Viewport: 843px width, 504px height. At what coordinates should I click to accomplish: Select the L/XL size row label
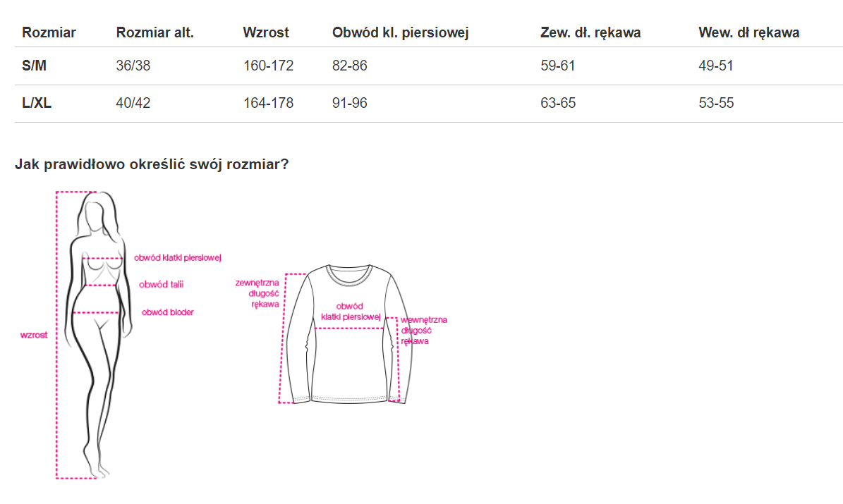(x=37, y=103)
